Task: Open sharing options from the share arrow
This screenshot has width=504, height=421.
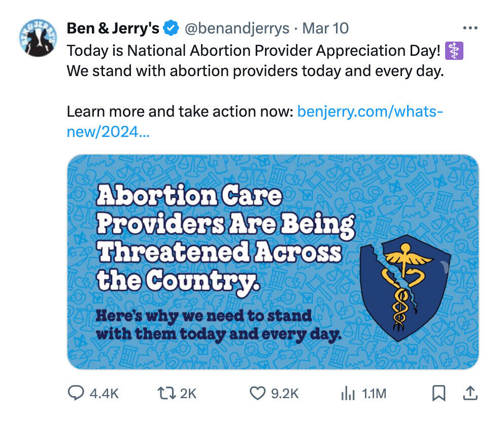Action: (469, 393)
